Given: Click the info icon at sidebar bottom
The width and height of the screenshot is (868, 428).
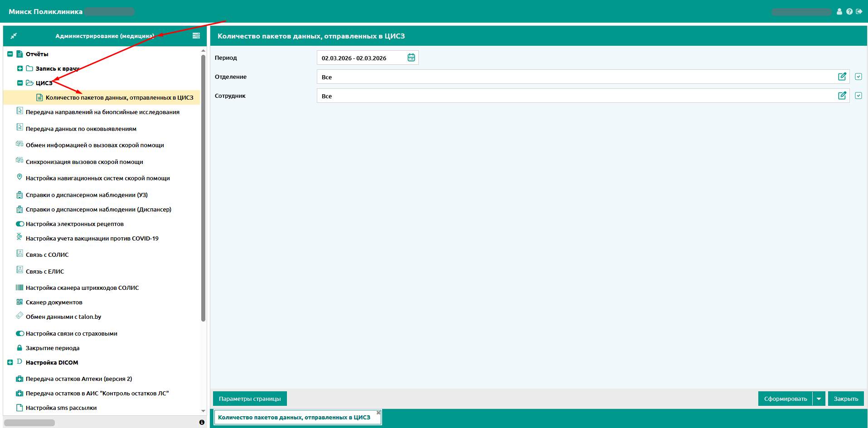Looking at the screenshot, I should click(x=202, y=422).
